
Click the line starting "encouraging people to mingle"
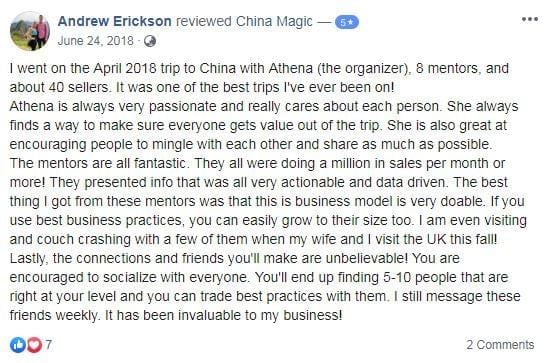click(x=251, y=144)
